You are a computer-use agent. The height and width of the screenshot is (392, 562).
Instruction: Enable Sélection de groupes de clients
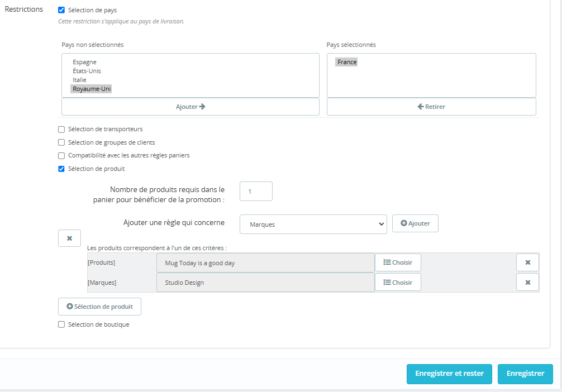pos(61,142)
